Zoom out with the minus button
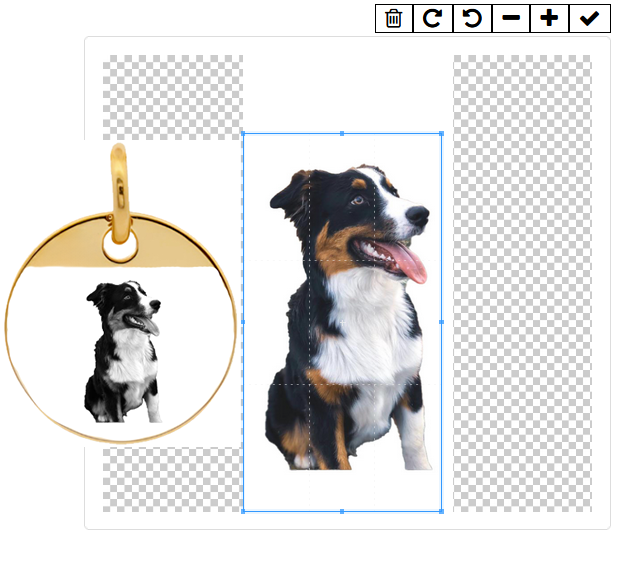This screenshot has height=587, width=618. pos(511,19)
